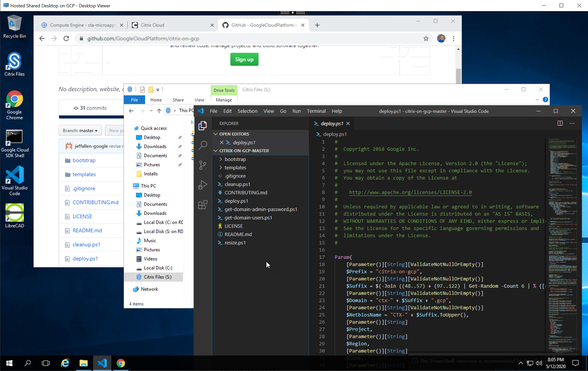Viewport: 588px width, 371px height.
Task: Open Task View on taskbar
Action: click(x=46, y=363)
